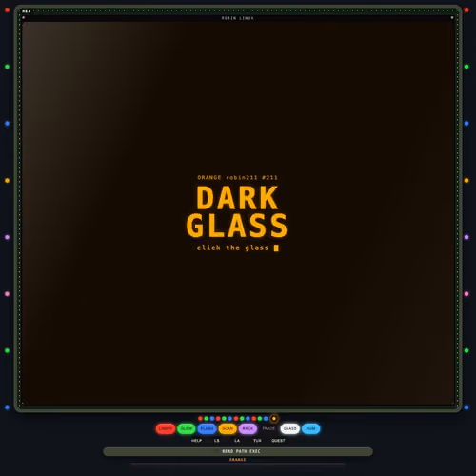Viewport: 476px width, 476px height.
Task: Toggle the dim FRAME option
Action: [x=268, y=428]
